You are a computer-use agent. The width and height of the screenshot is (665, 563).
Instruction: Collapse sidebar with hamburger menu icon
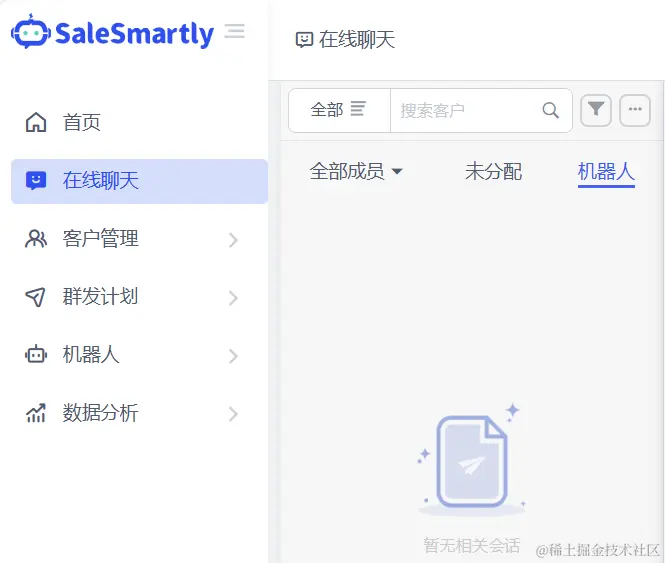pyautogui.click(x=235, y=31)
